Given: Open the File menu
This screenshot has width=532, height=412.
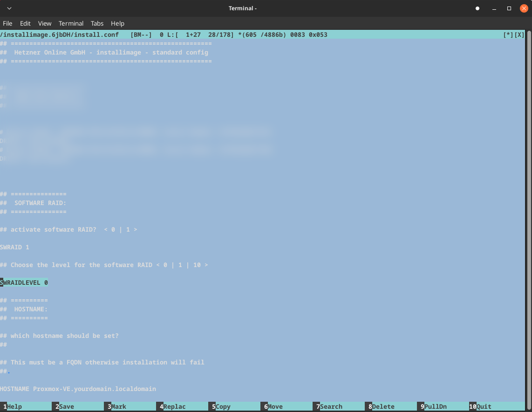Looking at the screenshot, I should click(x=7, y=23).
